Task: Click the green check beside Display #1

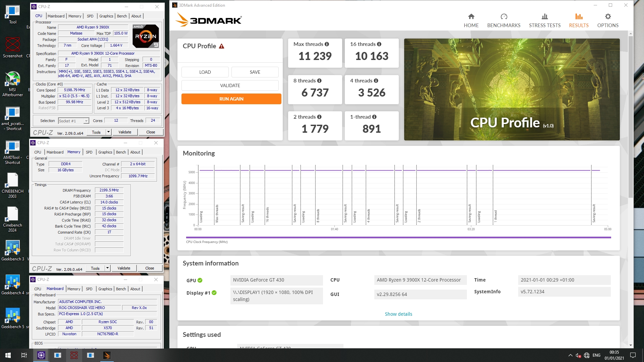Action: point(214,293)
